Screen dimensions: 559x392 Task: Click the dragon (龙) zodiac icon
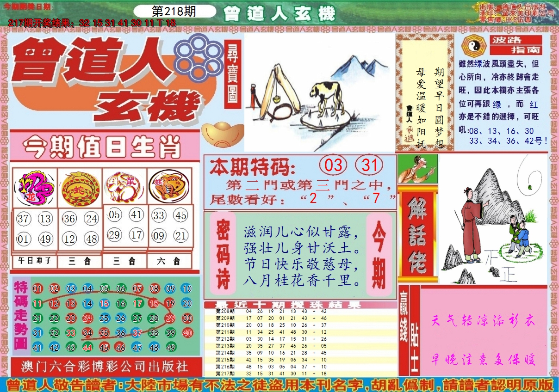click(x=35, y=188)
